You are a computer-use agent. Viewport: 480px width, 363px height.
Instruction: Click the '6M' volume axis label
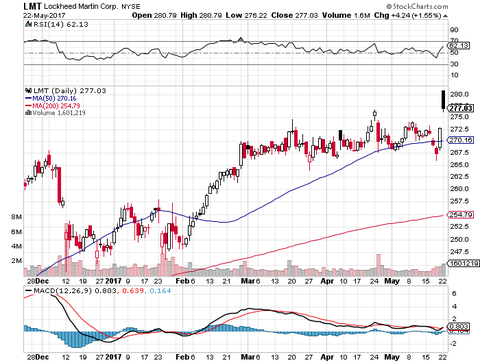[x=16, y=232]
